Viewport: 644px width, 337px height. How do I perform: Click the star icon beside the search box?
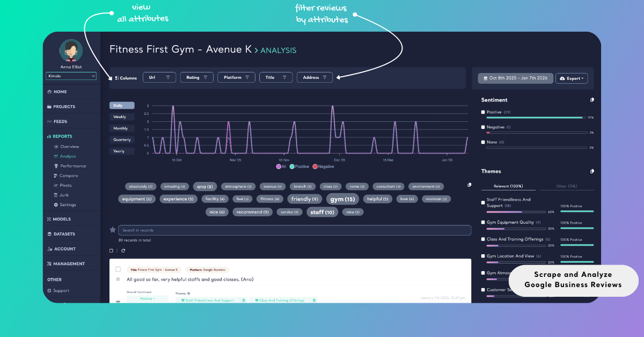(113, 230)
